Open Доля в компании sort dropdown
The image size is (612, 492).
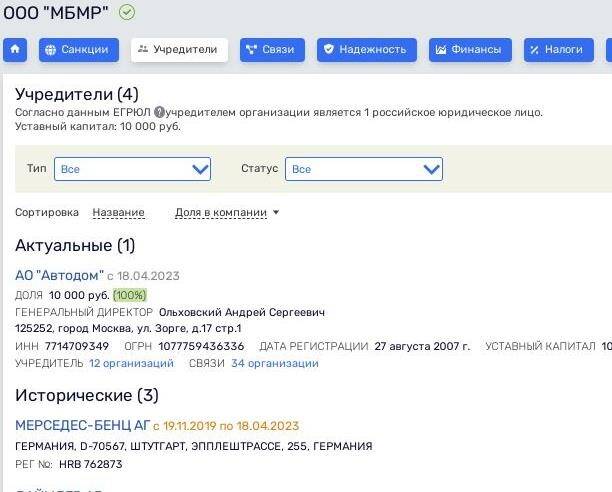coord(227,212)
